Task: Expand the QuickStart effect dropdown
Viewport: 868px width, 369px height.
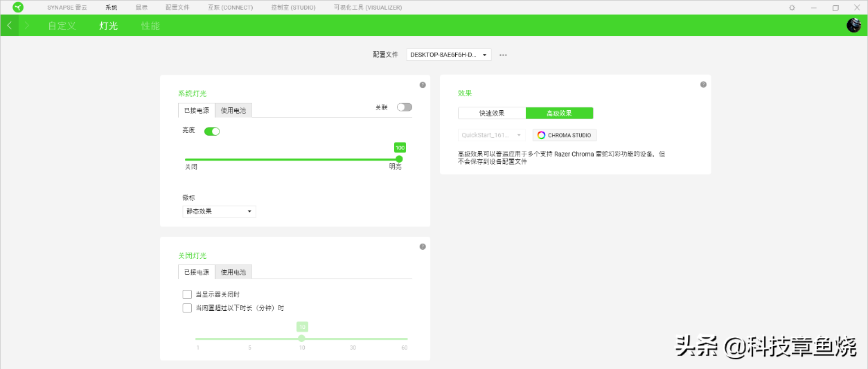Action: click(x=491, y=135)
